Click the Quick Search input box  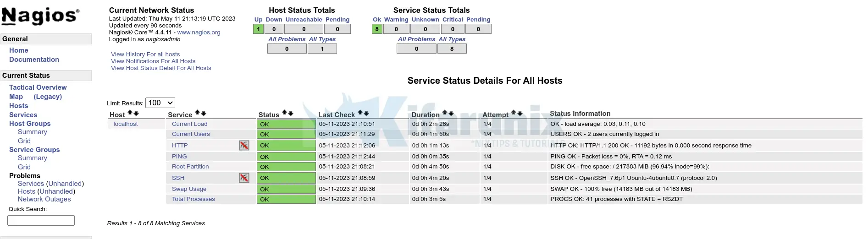pyautogui.click(x=41, y=221)
